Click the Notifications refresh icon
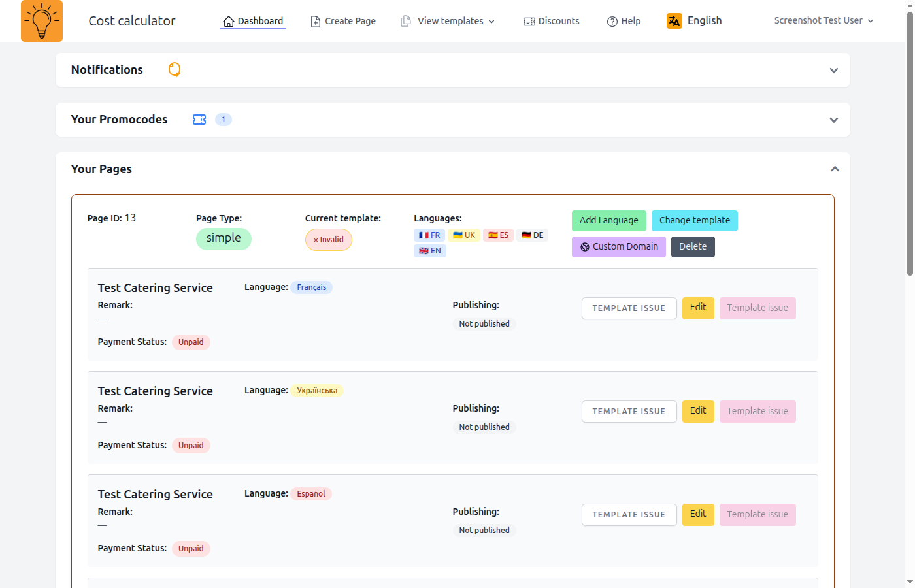Screen dimensions: 915x588 point(175,69)
